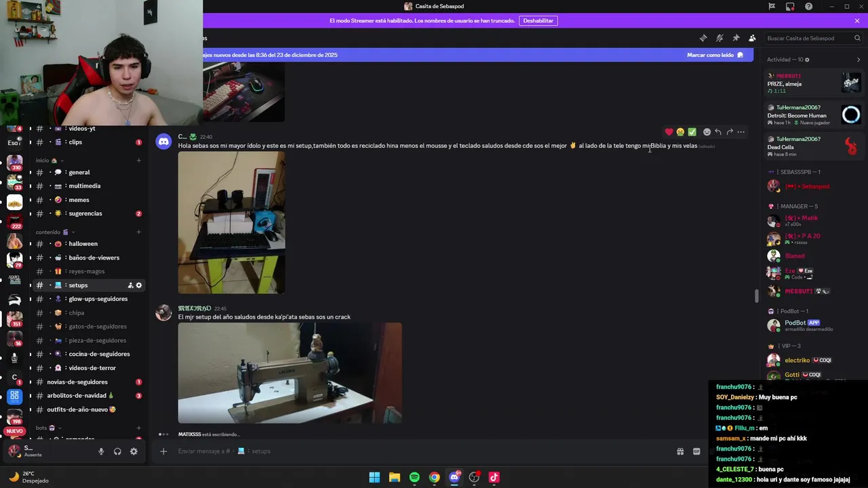Open the GIF picker icon
This screenshot has height=488, width=868.
(x=696, y=451)
